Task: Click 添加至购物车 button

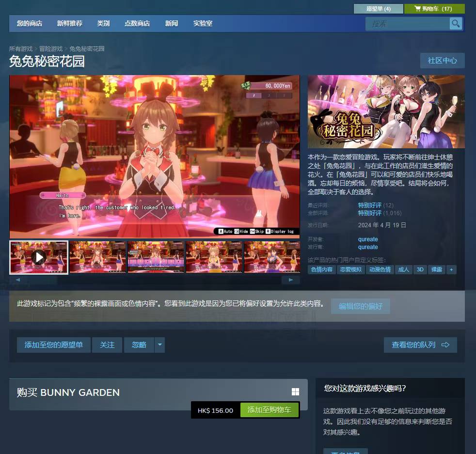Action: coord(269,410)
